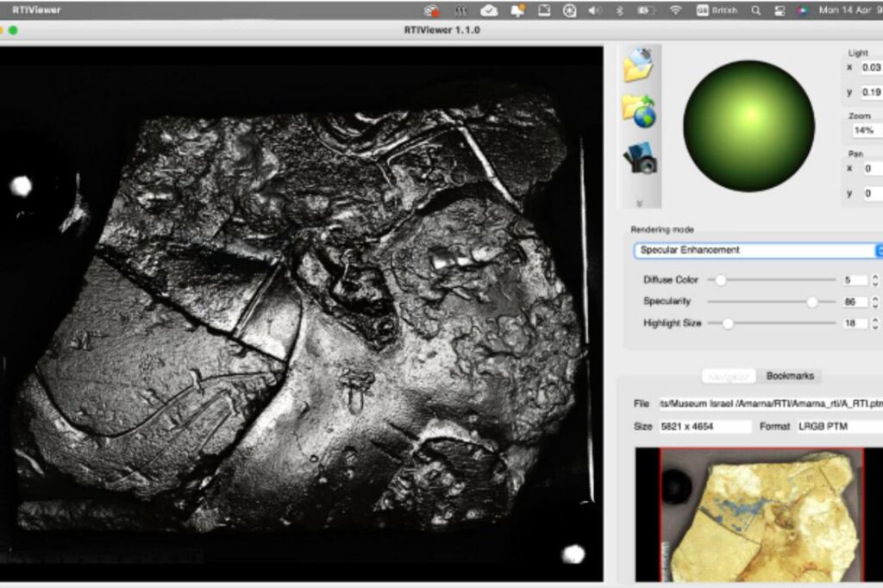Click the Diffuse Color value stepper arrows

tap(875, 280)
